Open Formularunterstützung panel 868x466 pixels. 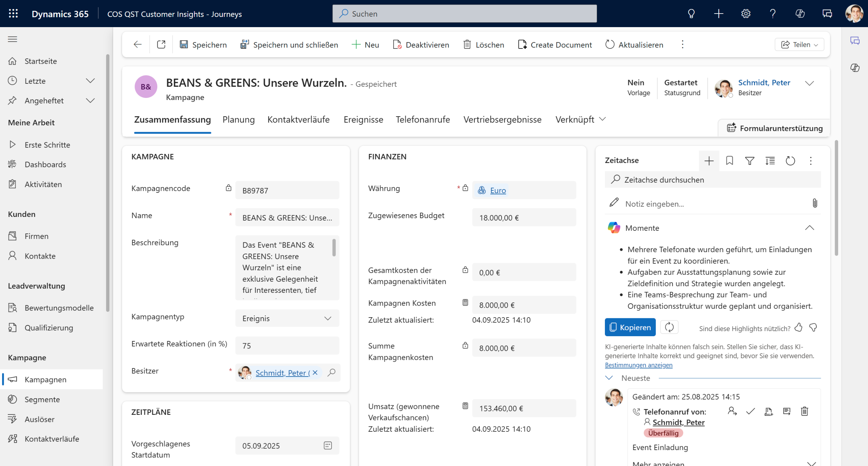click(x=775, y=128)
